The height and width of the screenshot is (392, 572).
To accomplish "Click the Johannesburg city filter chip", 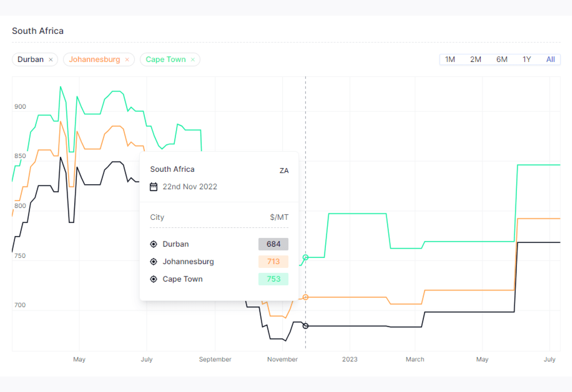I will [95, 59].
